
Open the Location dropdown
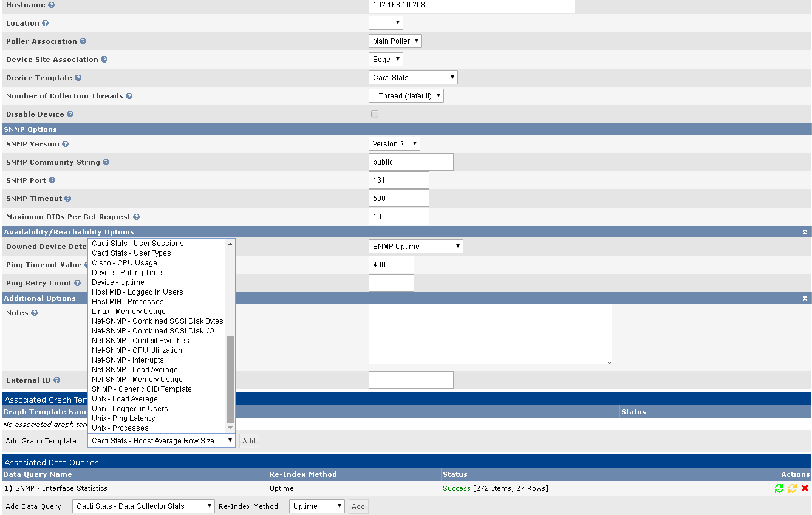pos(386,22)
